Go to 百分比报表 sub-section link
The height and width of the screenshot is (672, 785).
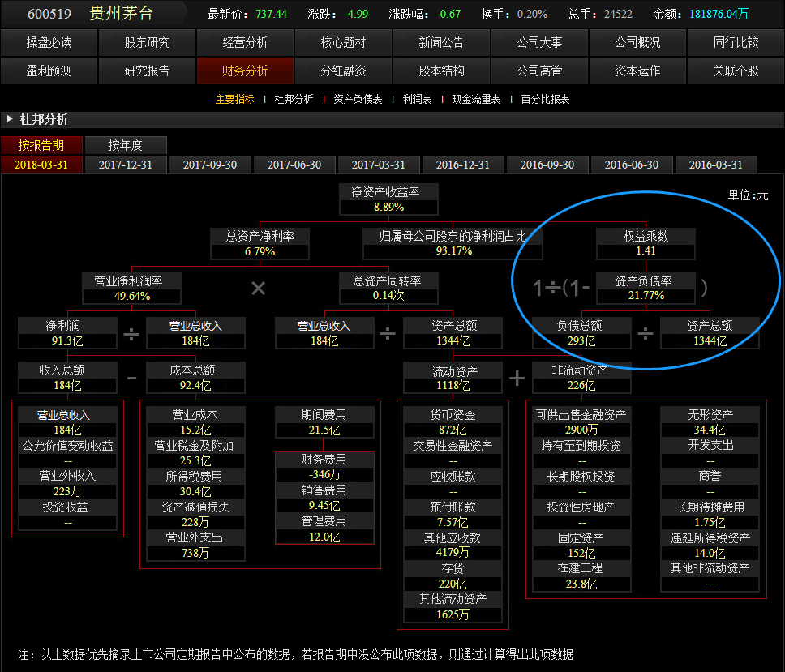click(545, 99)
